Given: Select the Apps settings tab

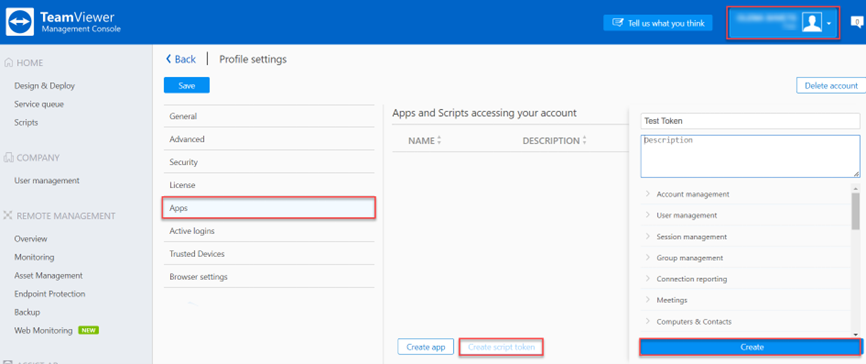Looking at the screenshot, I should tap(269, 208).
